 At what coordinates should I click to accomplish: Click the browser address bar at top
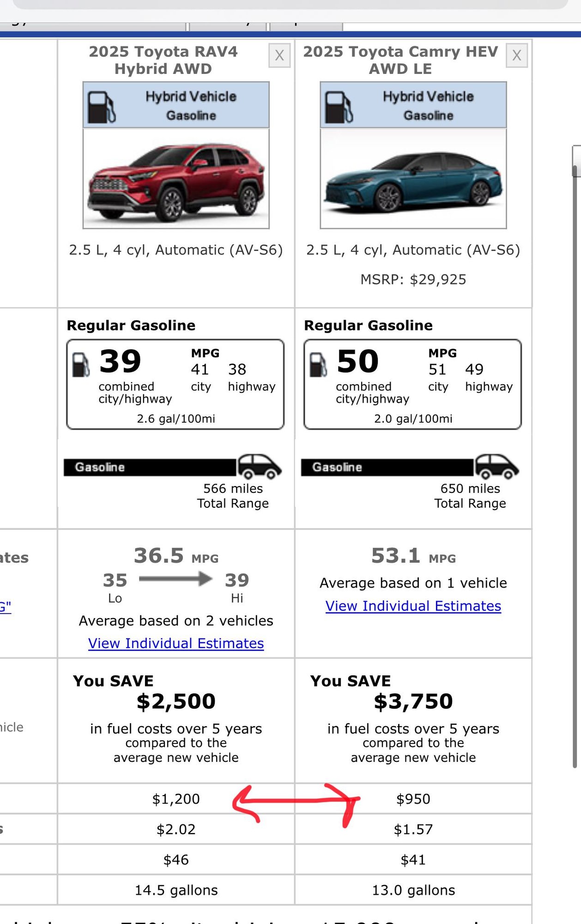(290, 4)
